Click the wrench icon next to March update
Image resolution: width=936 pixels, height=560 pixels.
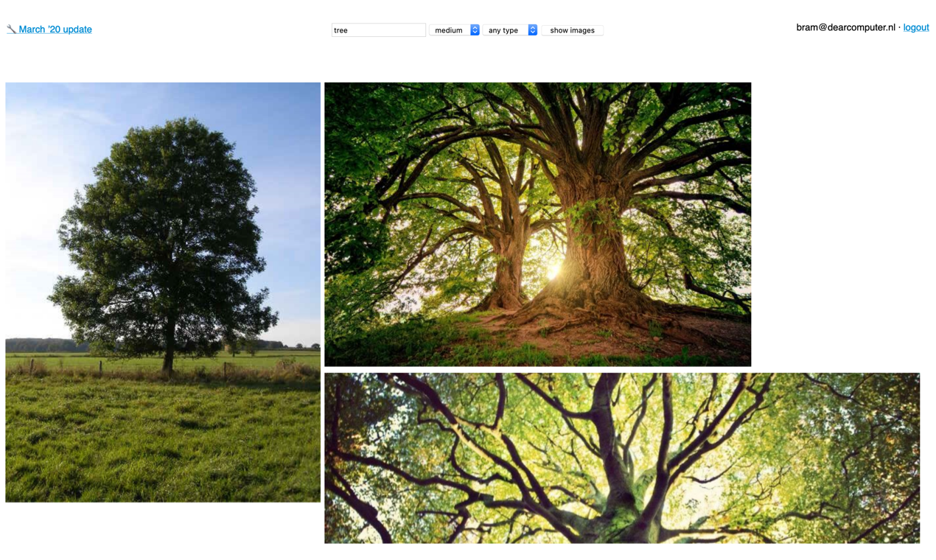tap(10, 29)
